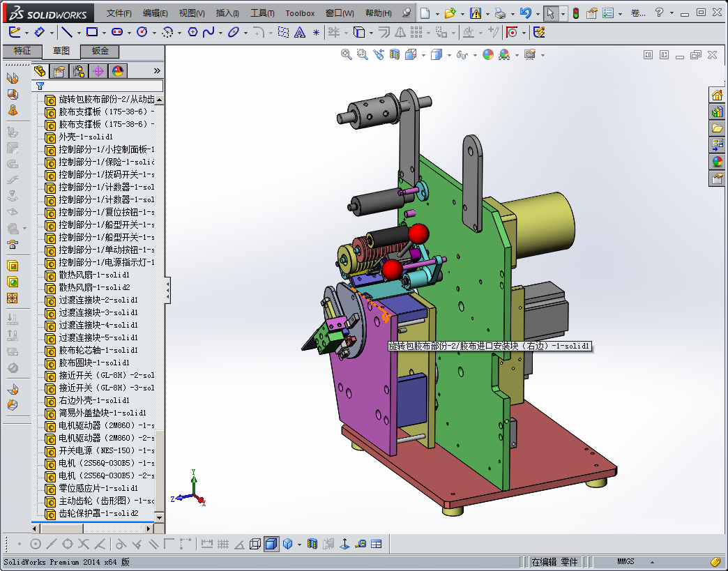This screenshot has height=571, width=728.
Task: Select the sketch Text tool
Action: (300, 32)
